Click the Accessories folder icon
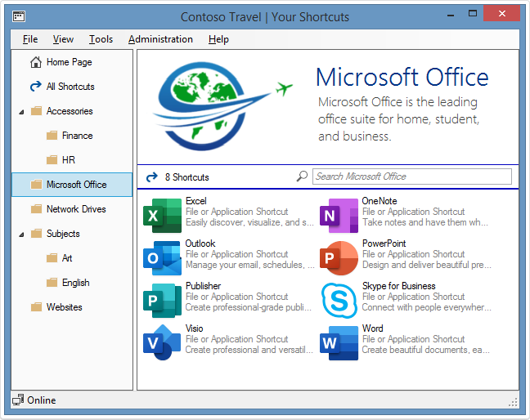530x420 pixels. (36, 111)
